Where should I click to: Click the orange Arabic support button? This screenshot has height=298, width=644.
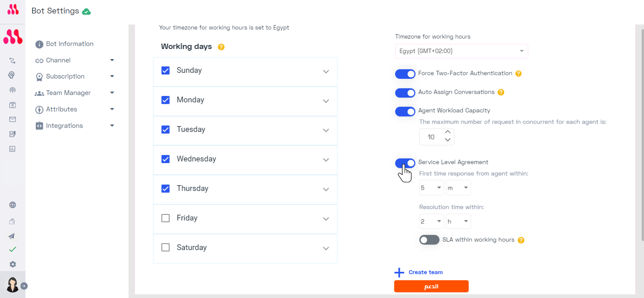tap(431, 286)
